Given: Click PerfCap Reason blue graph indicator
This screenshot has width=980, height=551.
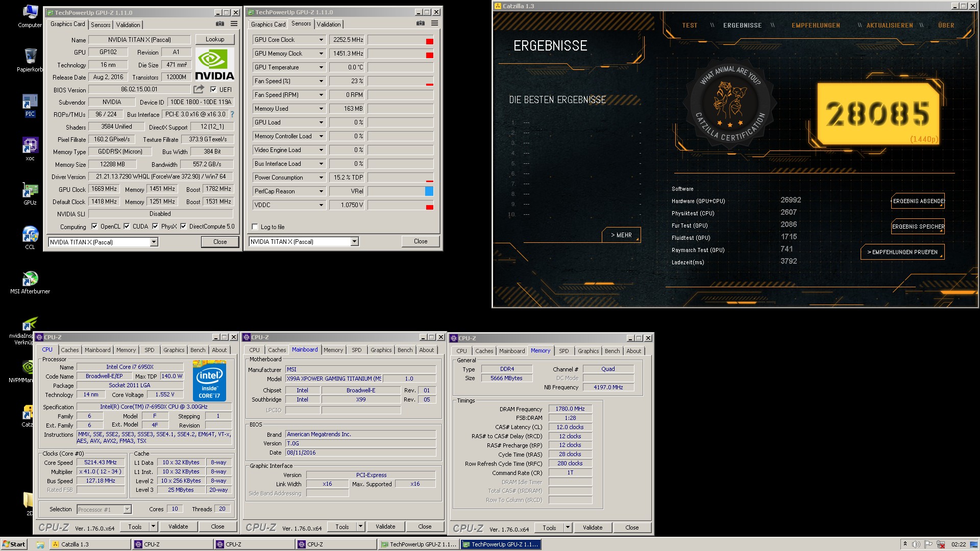Looking at the screenshot, I should (x=429, y=191).
